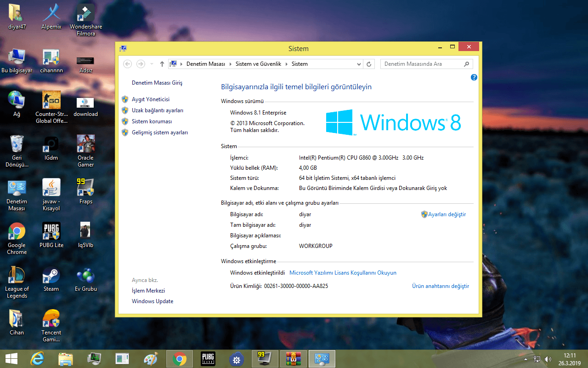This screenshot has width=588, height=368.
Task: Select the Ağ network desktop icon
Action: (x=17, y=104)
